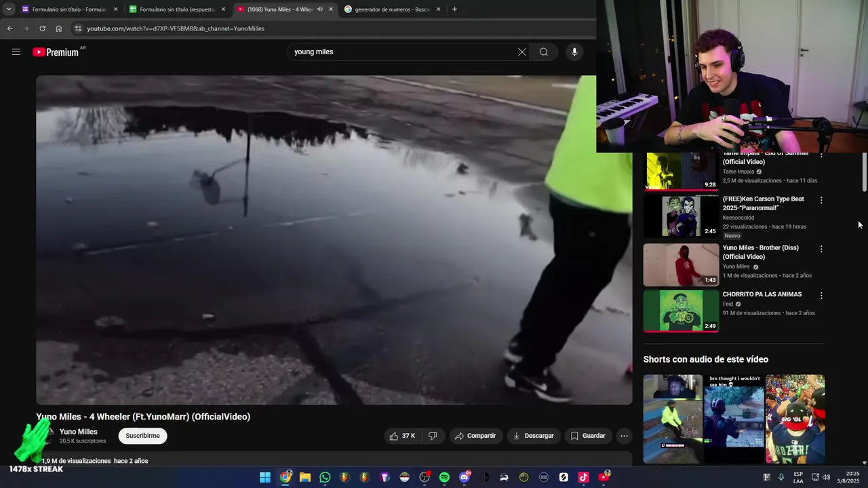Close the generador de numeros tab
This screenshot has width=868, height=488.
(x=439, y=9)
